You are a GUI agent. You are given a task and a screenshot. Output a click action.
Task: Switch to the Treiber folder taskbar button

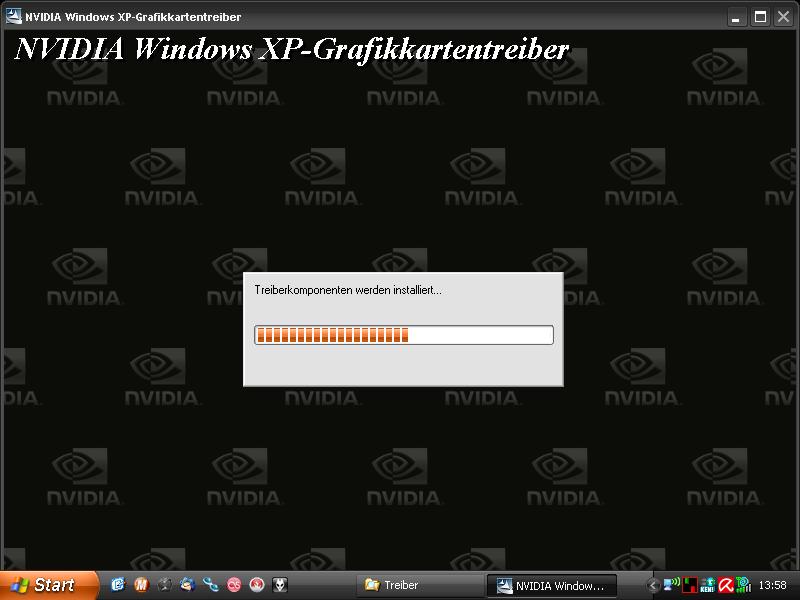pyautogui.click(x=420, y=585)
